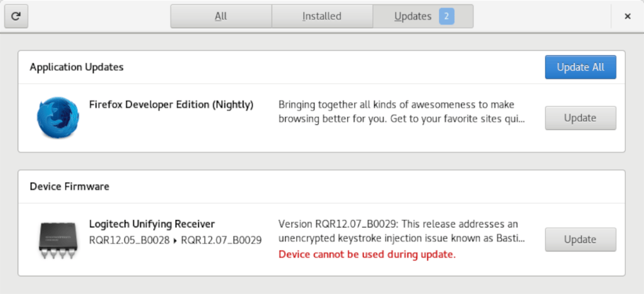This screenshot has width=644, height=294.
Task: Update Firefox Developer Edition (Nightly)
Action: (580, 117)
